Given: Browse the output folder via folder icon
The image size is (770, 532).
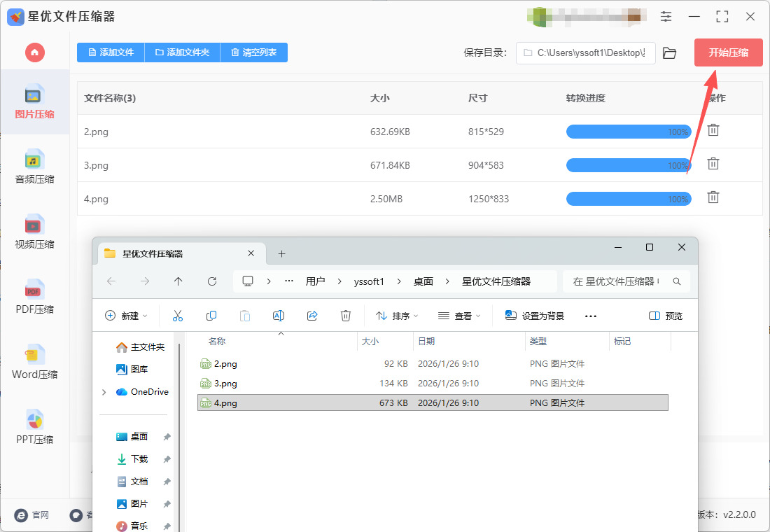Looking at the screenshot, I should tap(669, 53).
